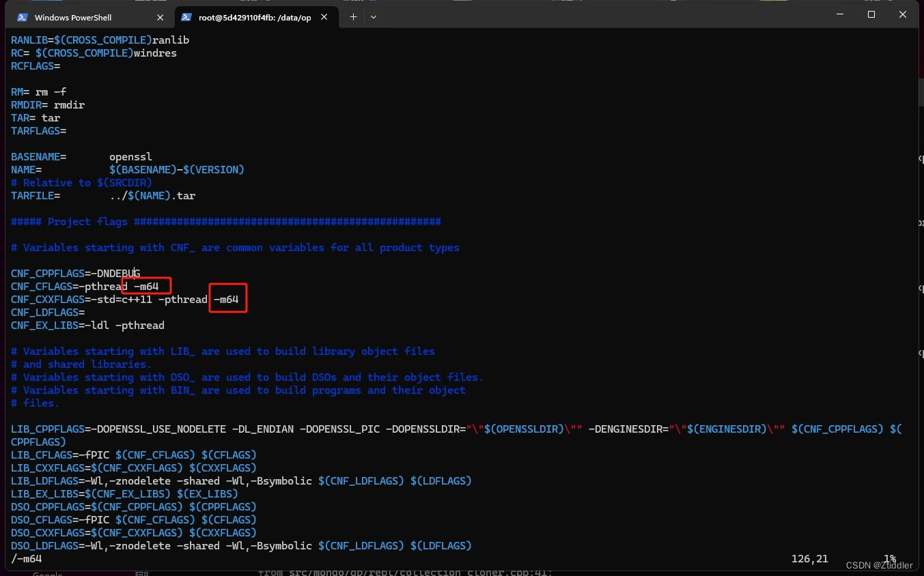The image size is (924, 576).
Task: Open the new-tab profile dropdown
Action: point(374,17)
